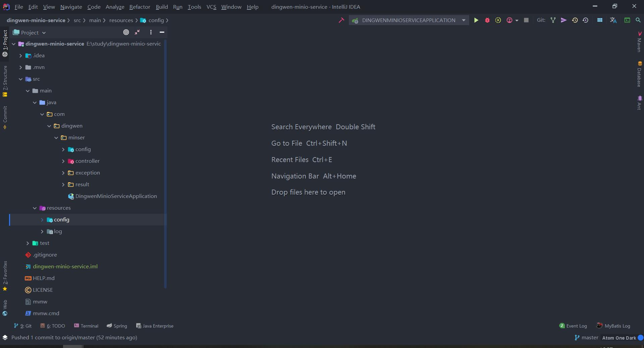Click the Translate icon in toolbar

click(613, 20)
